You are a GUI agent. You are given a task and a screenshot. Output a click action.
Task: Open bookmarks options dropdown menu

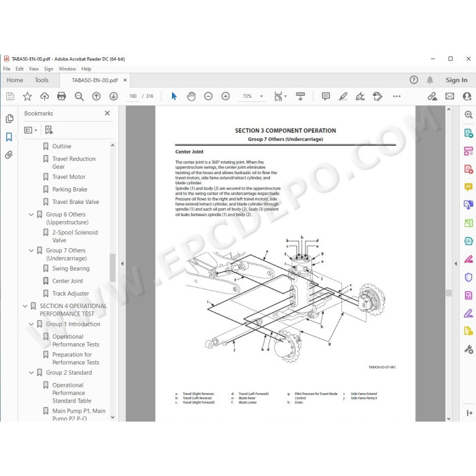(x=31, y=131)
